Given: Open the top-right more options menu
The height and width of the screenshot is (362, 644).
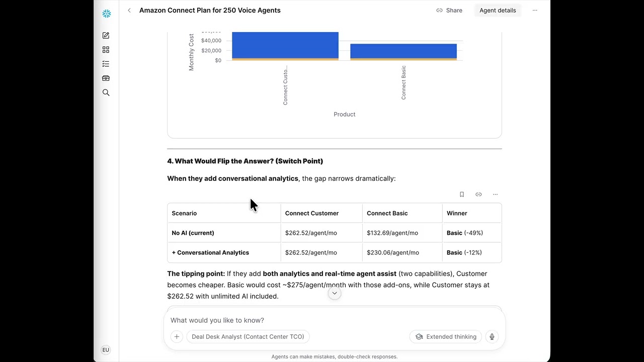Looking at the screenshot, I should click(535, 10).
